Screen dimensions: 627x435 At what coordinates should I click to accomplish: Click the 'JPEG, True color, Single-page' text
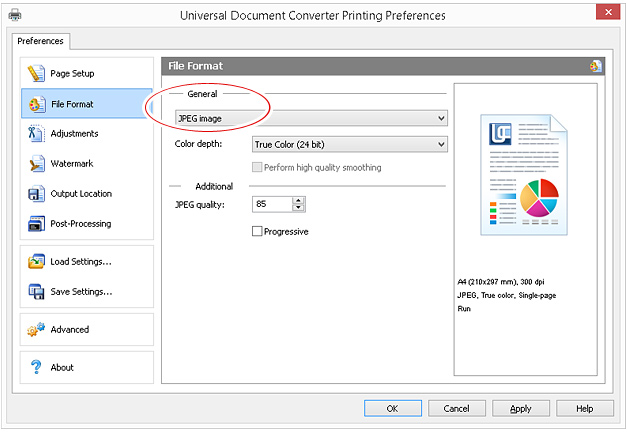tap(507, 295)
